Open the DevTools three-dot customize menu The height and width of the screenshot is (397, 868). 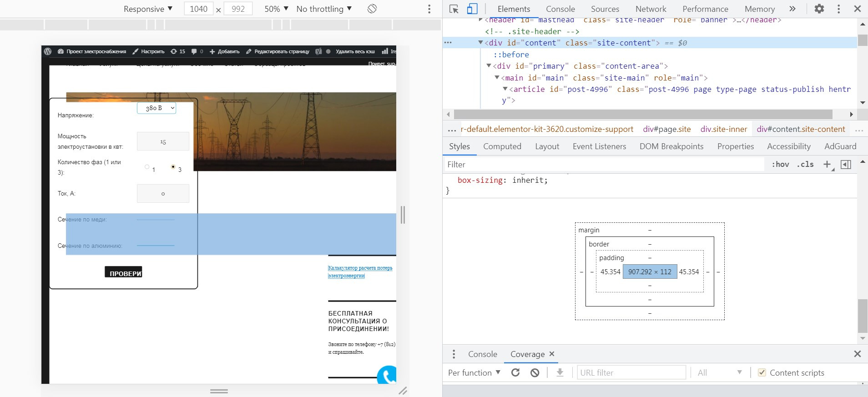coord(838,9)
